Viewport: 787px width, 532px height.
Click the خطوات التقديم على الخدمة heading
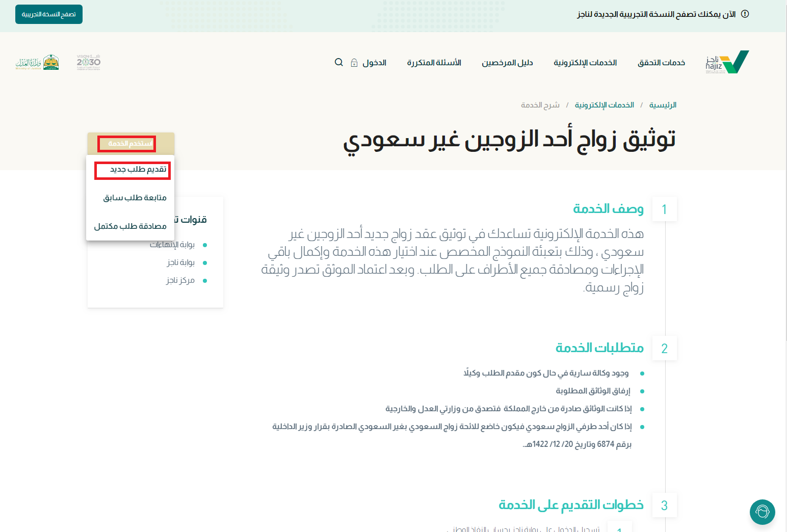[x=571, y=505]
